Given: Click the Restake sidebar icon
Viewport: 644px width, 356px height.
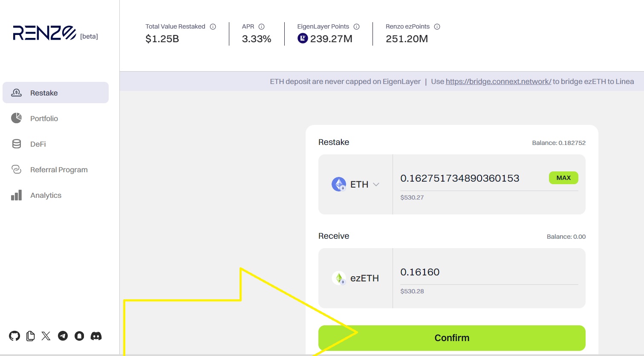Looking at the screenshot, I should (16, 93).
